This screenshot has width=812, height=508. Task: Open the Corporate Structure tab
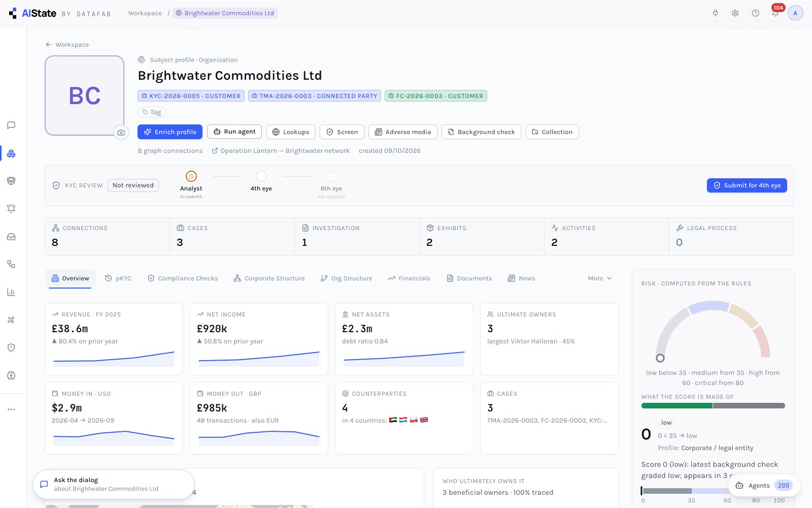(x=269, y=278)
